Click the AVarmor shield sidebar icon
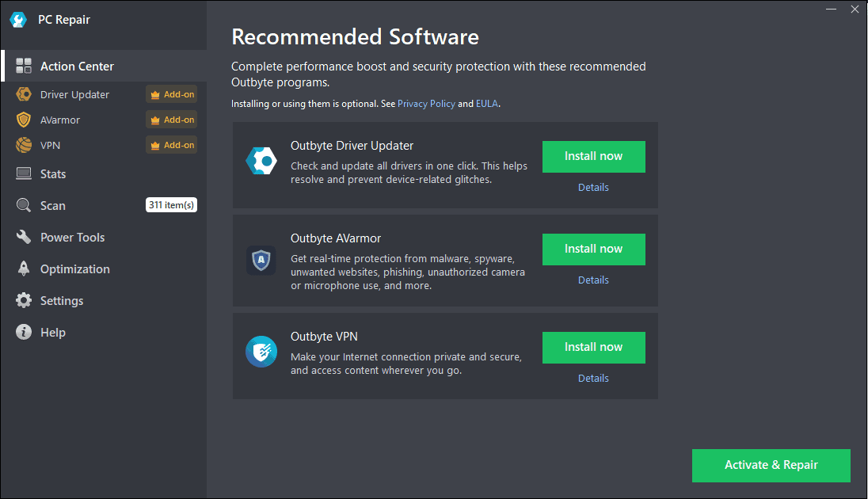Viewport: 868px width, 499px height. pos(24,120)
